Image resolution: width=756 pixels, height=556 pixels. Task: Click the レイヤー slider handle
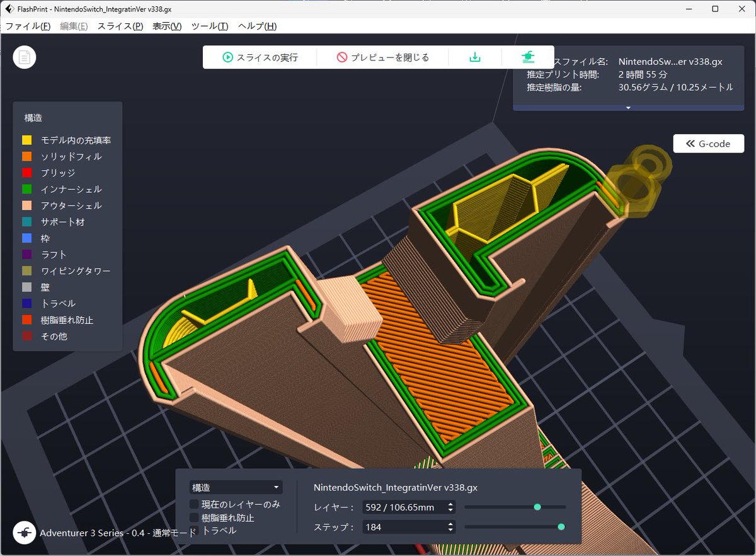[537, 507]
